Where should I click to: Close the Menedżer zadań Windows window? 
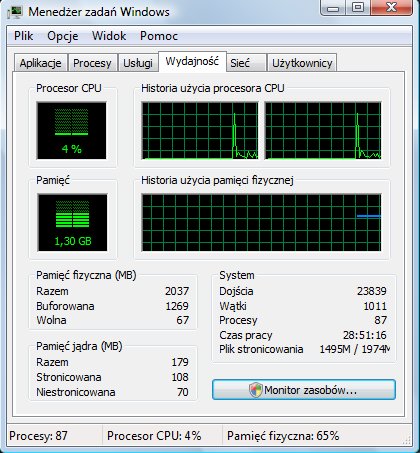(390, 8)
